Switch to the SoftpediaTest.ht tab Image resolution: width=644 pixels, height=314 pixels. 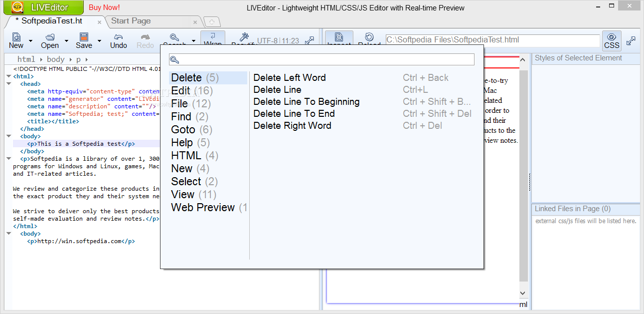(52, 21)
